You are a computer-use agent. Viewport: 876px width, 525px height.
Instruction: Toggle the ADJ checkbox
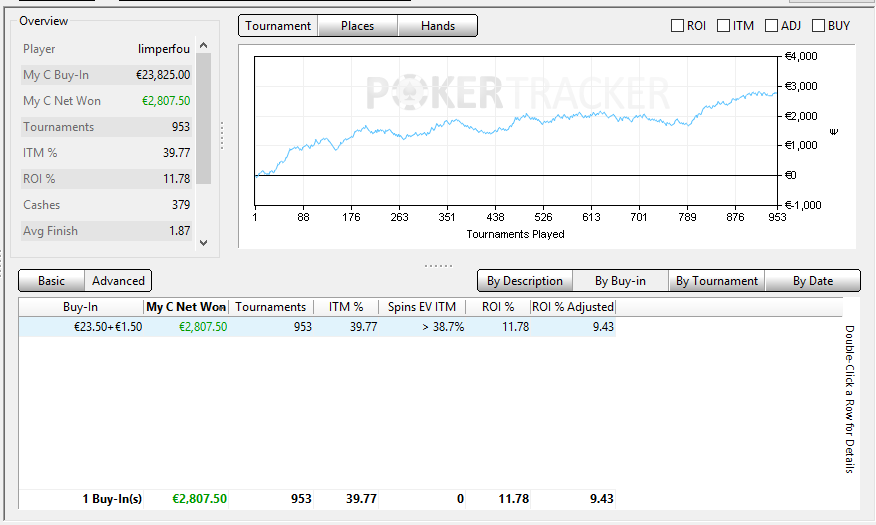click(771, 26)
